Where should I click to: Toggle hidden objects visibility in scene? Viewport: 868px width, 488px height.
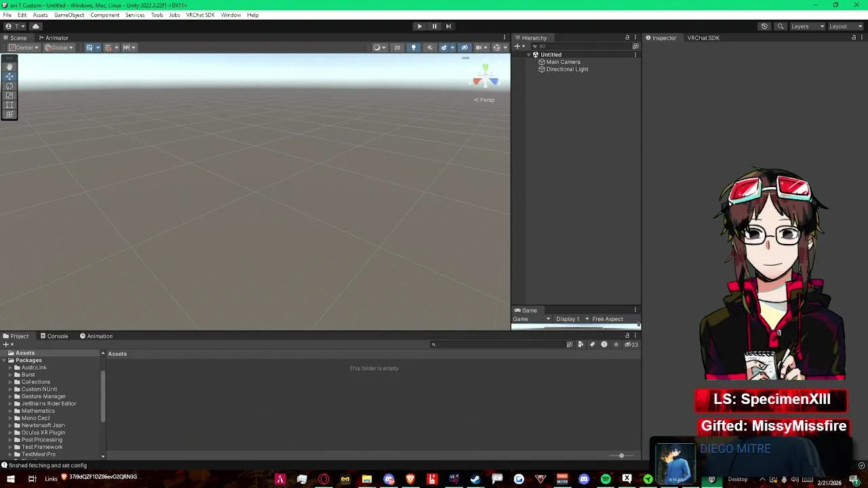pyautogui.click(x=465, y=47)
